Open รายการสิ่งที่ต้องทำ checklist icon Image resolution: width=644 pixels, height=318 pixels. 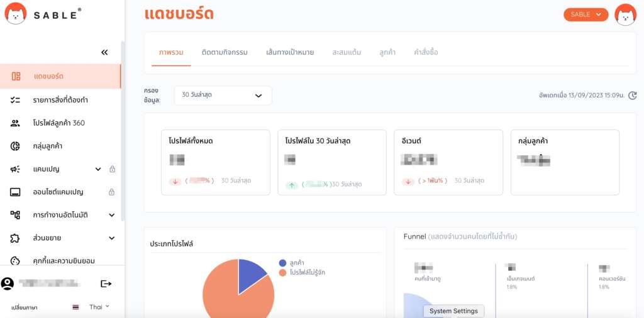(x=16, y=100)
